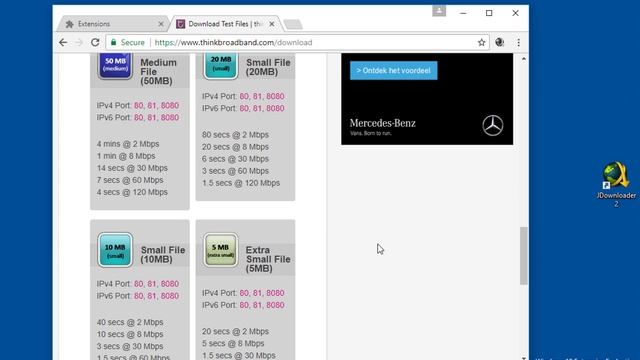Viewport: 640px width, 360px height.
Task: Click IPv4 port 8080 for 20MB file
Action: pyautogui.click(x=275, y=96)
